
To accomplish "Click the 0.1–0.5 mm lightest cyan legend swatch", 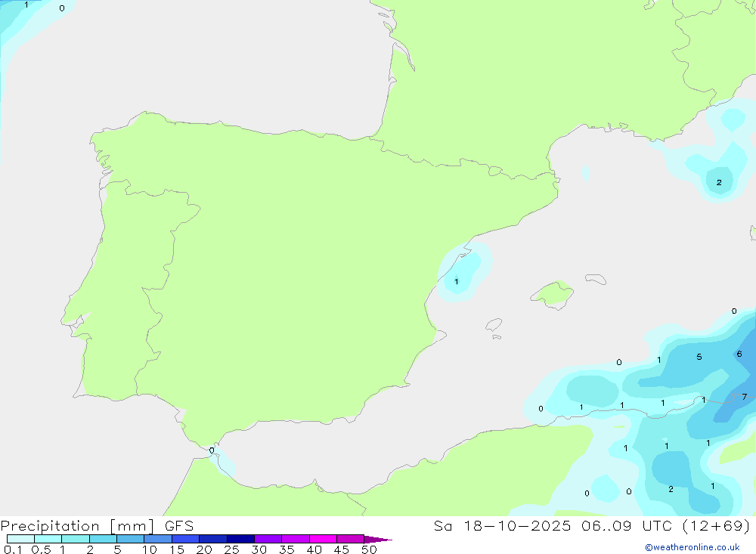I will [20, 539].
